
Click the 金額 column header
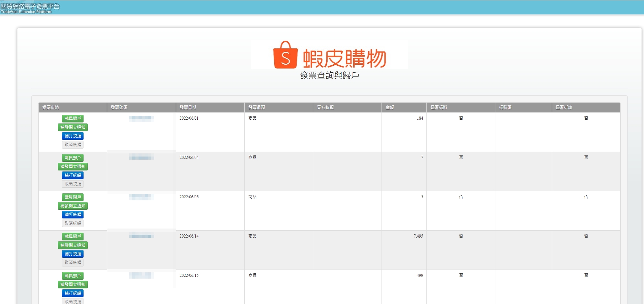(390, 107)
